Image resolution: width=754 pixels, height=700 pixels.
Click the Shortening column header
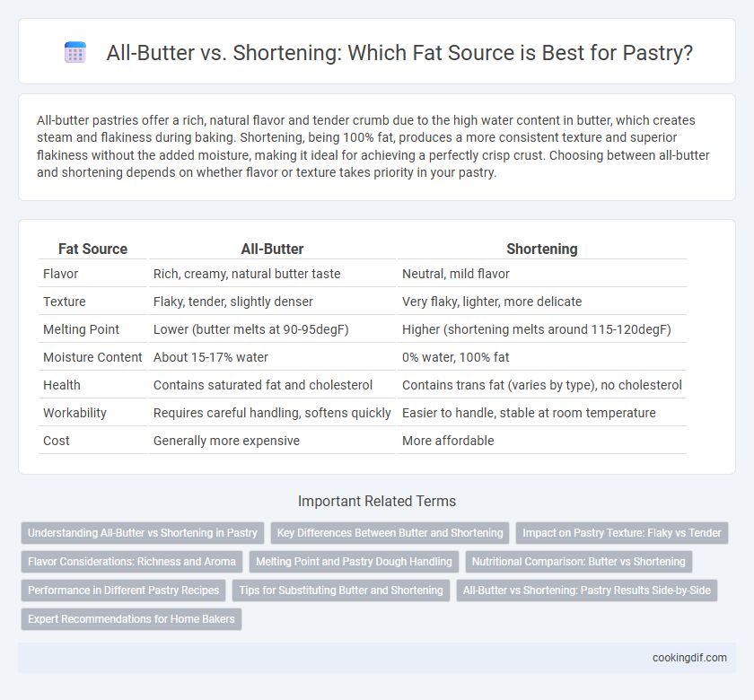click(542, 249)
